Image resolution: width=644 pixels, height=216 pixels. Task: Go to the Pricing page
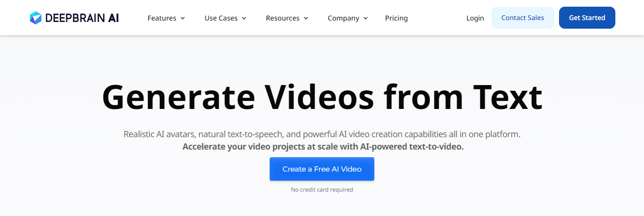click(x=396, y=18)
